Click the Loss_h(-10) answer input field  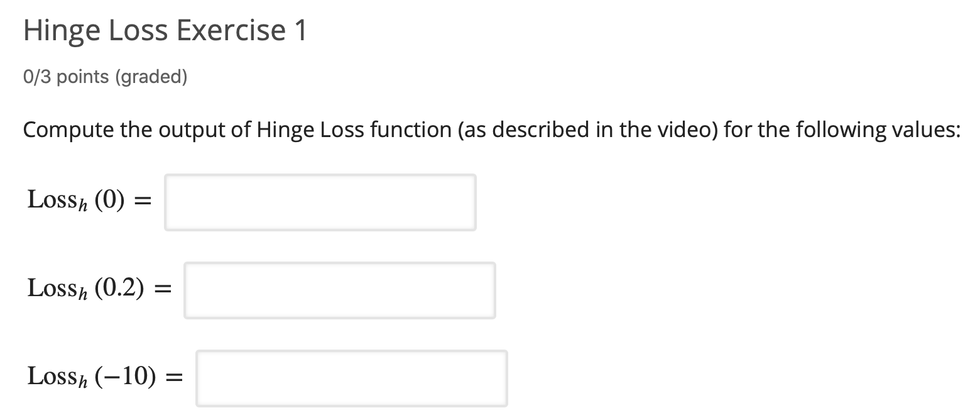352,378
